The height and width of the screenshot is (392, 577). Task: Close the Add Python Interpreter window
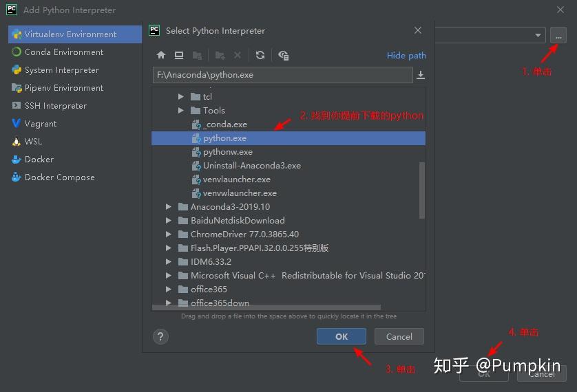point(560,10)
